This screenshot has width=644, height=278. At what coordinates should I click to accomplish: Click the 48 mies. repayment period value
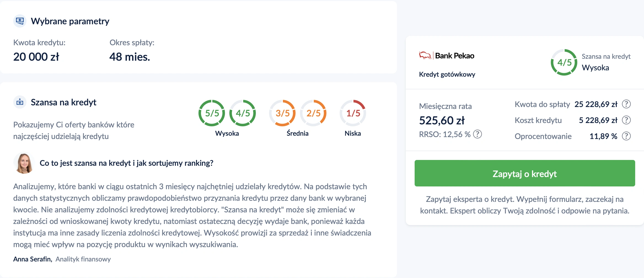coord(130,57)
